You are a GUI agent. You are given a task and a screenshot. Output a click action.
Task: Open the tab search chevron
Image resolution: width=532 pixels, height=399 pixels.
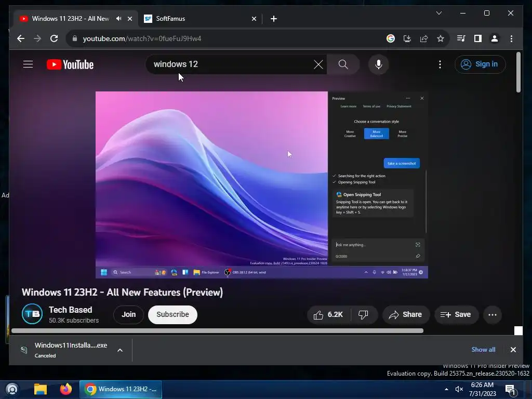[438, 13]
